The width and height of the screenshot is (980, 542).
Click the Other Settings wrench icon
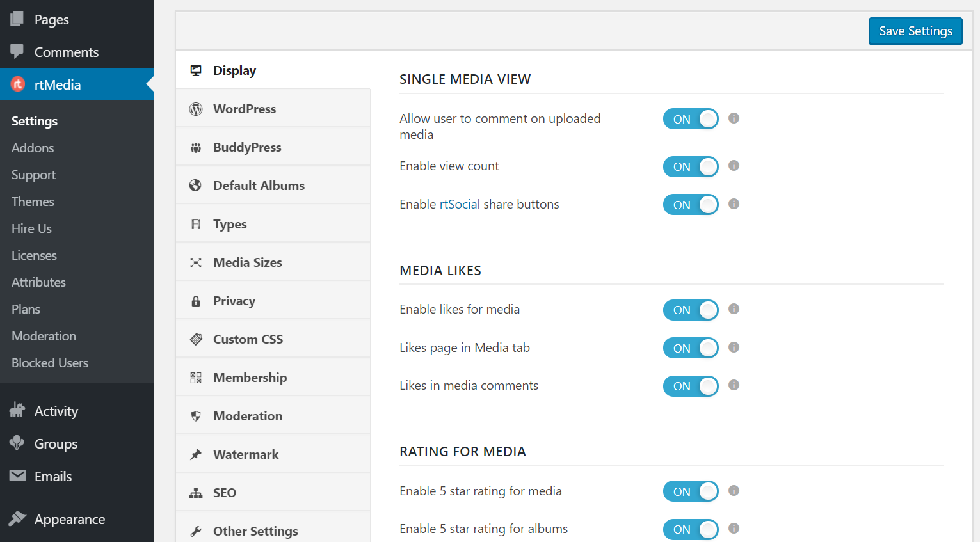click(x=196, y=530)
